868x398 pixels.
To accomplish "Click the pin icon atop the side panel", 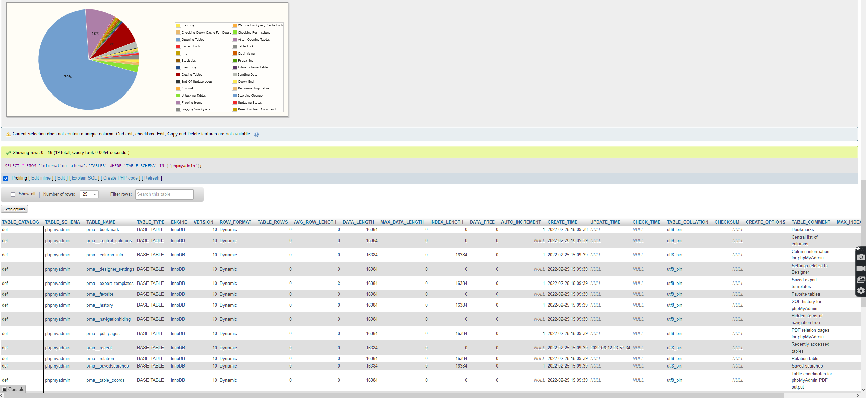I will pyautogui.click(x=858, y=249).
